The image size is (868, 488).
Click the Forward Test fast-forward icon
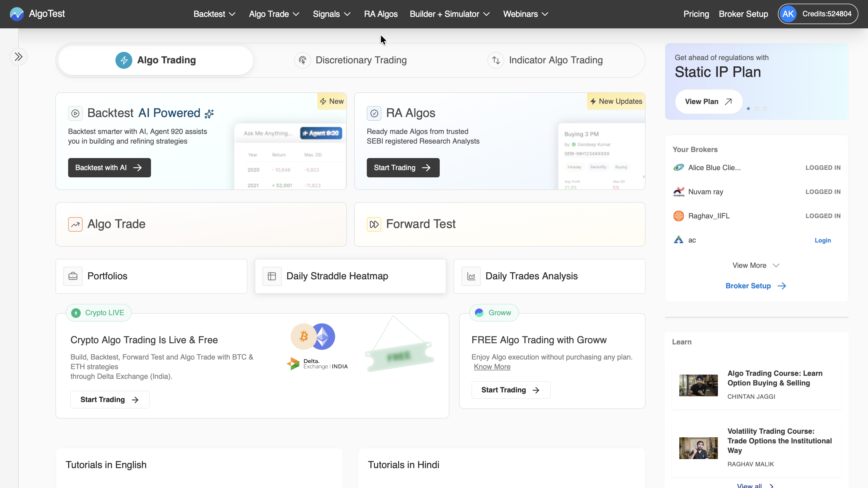pos(374,224)
